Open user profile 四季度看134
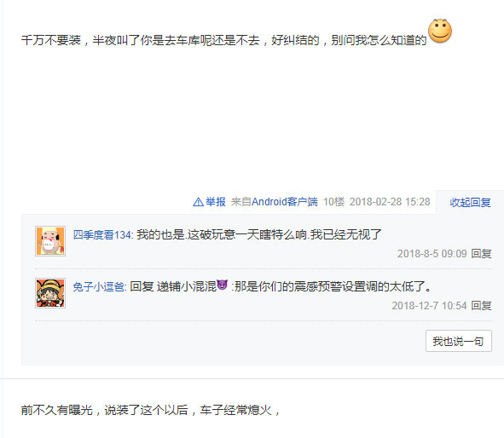Image resolution: width=504 pixels, height=438 pixels. [x=102, y=234]
